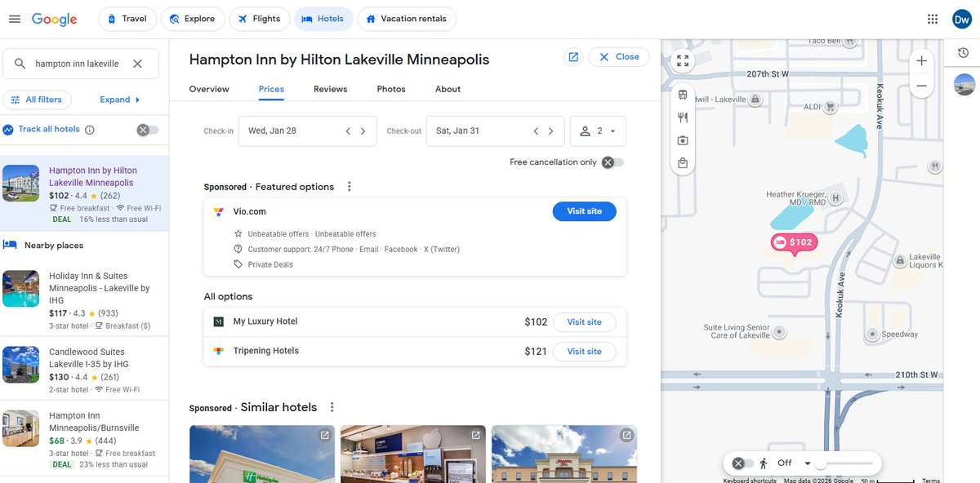The height and width of the screenshot is (483, 980).
Task: Open third similar hotel in new tab
Action: (x=626, y=436)
